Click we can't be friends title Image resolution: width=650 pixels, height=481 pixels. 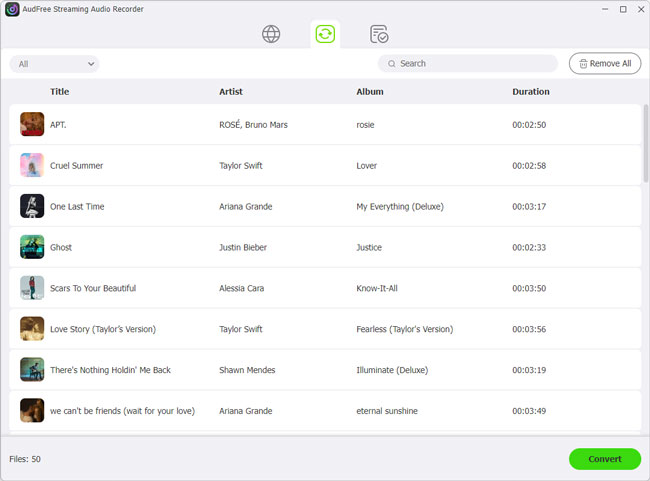click(x=122, y=411)
